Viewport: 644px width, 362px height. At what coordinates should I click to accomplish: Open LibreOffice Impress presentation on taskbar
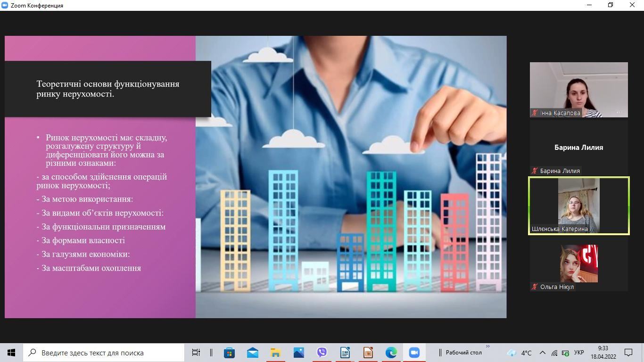(x=368, y=353)
